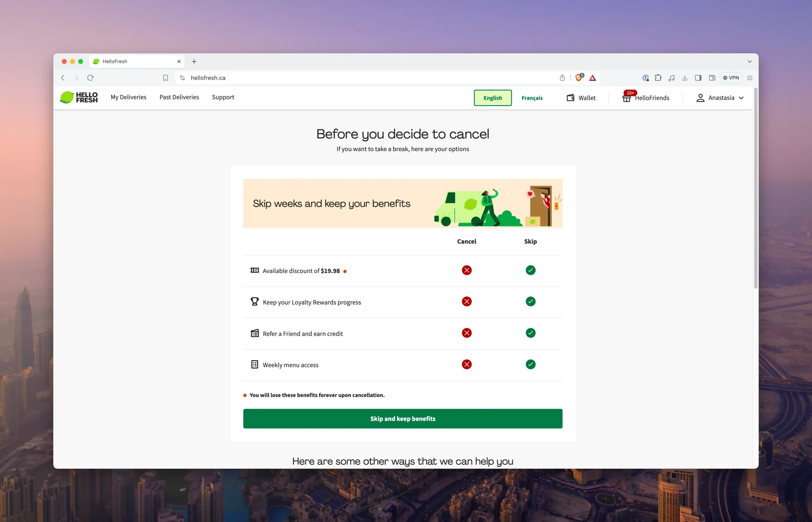Click the green check for Weekly menu access
The height and width of the screenshot is (522, 812).
tap(531, 364)
